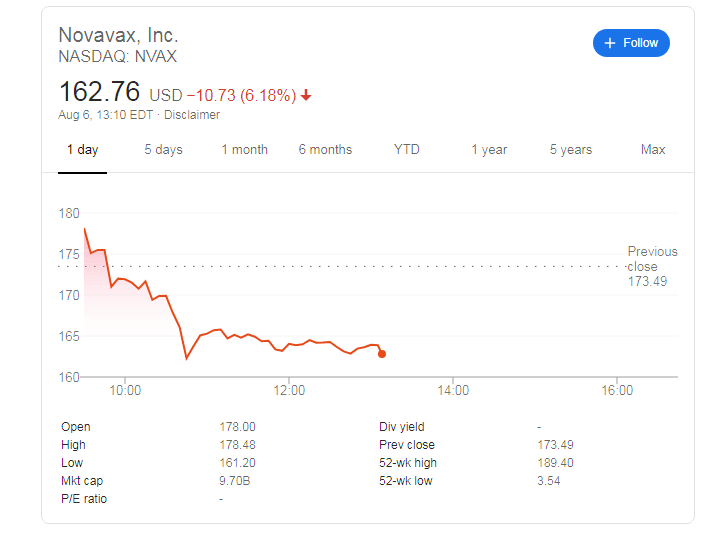Open the 5 years tab

[570, 150]
